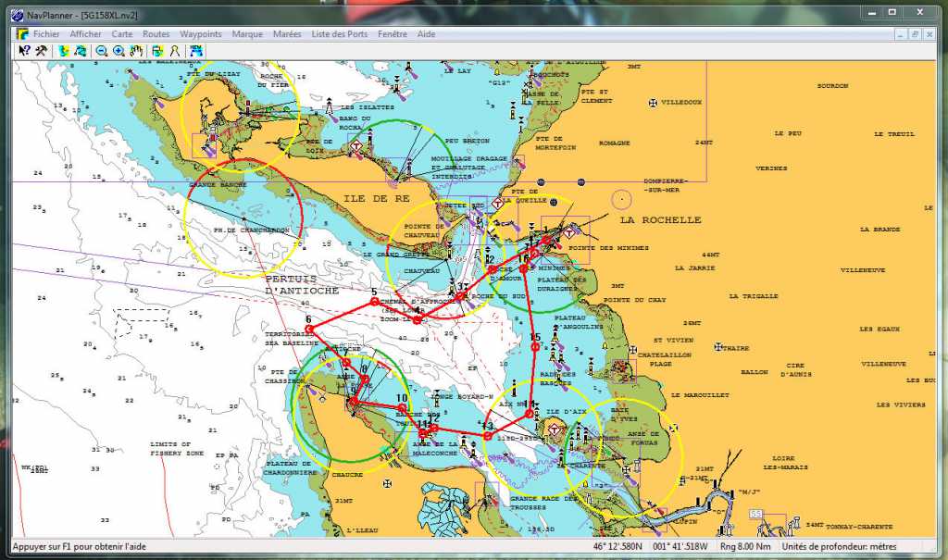The width and height of the screenshot is (948, 560).
Task: Select route waypoint 6 on the chart
Action: coord(309,329)
